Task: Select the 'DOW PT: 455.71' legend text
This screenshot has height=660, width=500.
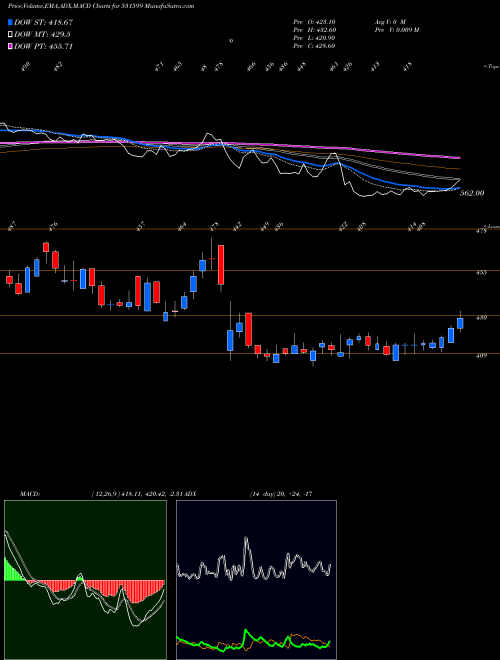Action: (x=44, y=46)
